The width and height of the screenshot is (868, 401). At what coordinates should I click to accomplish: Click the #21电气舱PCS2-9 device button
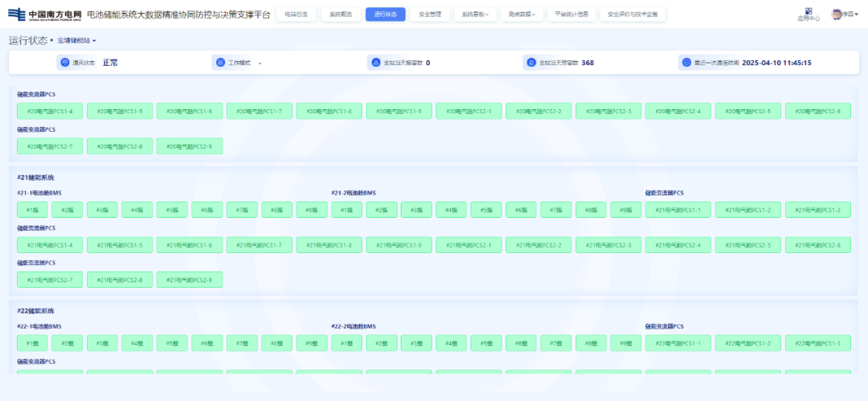point(189,280)
